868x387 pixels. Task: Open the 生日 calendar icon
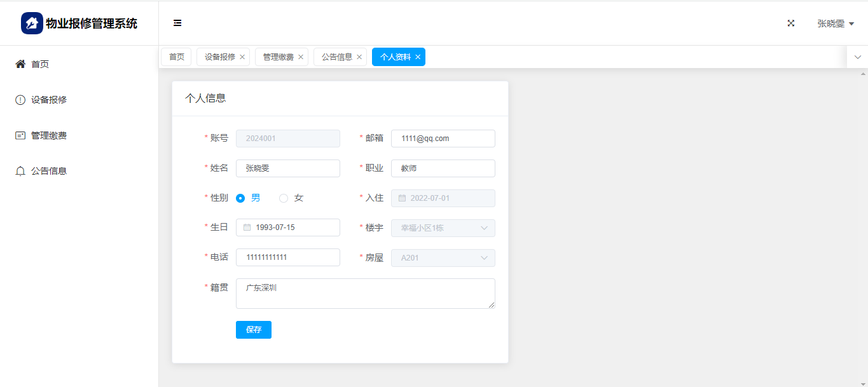tap(247, 227)
